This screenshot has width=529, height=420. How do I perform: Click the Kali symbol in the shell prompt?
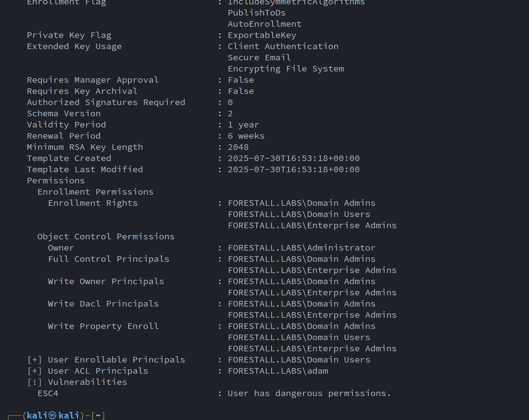(53, 415)
